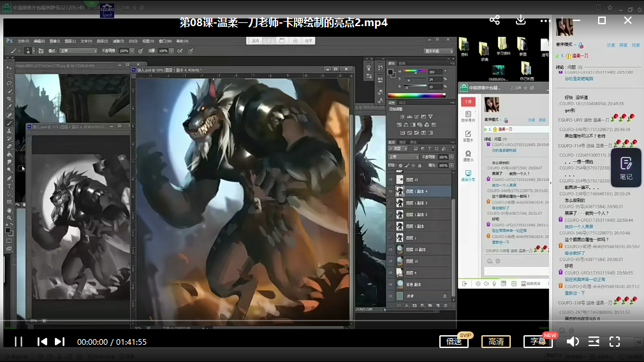Click the foreground/background color swatch in toolbox
Viewport: 644px width, 362px height.
click(9, 232)
